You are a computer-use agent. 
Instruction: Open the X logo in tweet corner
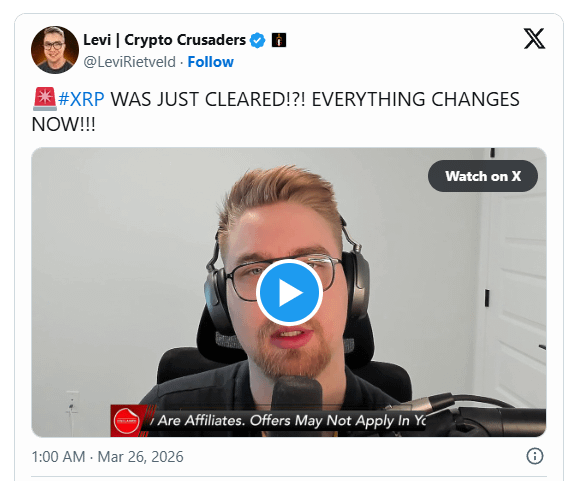pos(534,38)
